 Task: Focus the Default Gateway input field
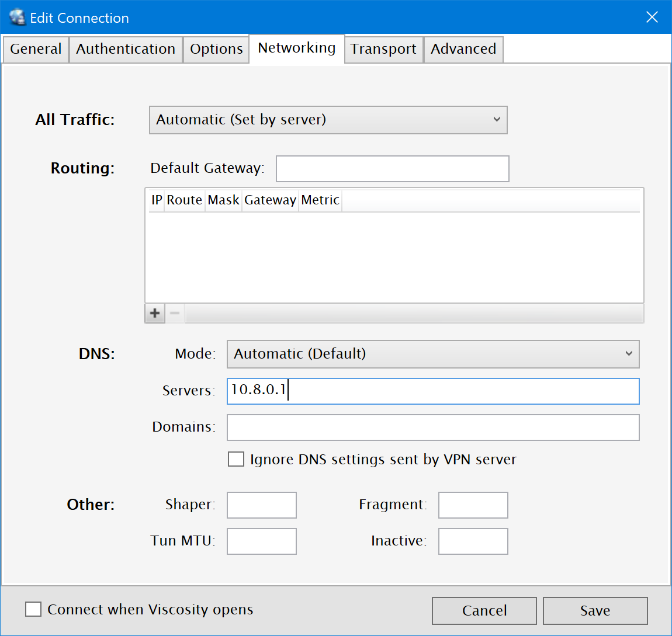(x=392, y=169)
